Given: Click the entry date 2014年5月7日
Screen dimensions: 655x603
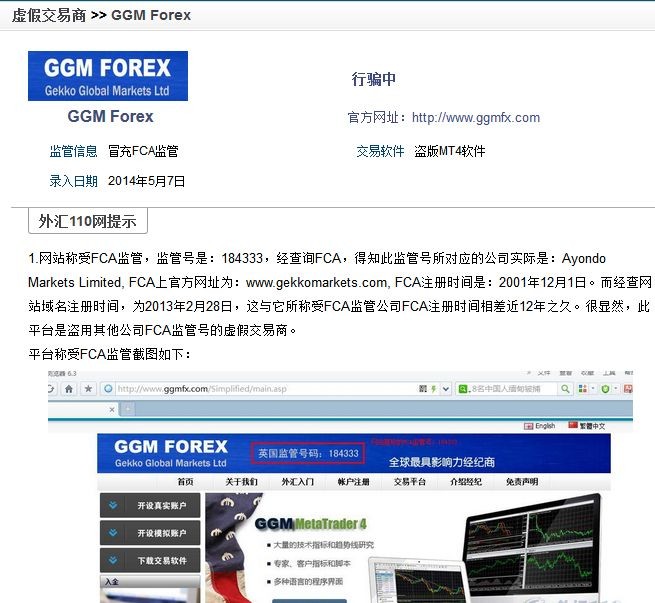Looking at the screenshot, I should 146,181.
